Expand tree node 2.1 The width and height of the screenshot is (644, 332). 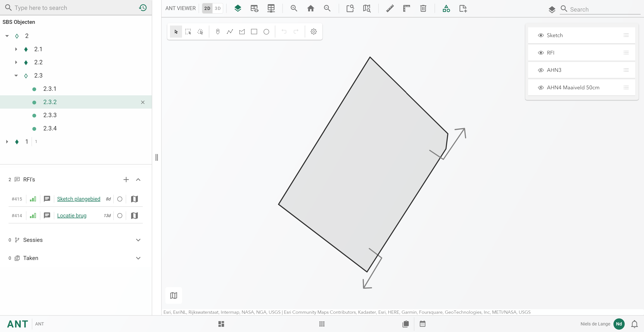(16, 49)
